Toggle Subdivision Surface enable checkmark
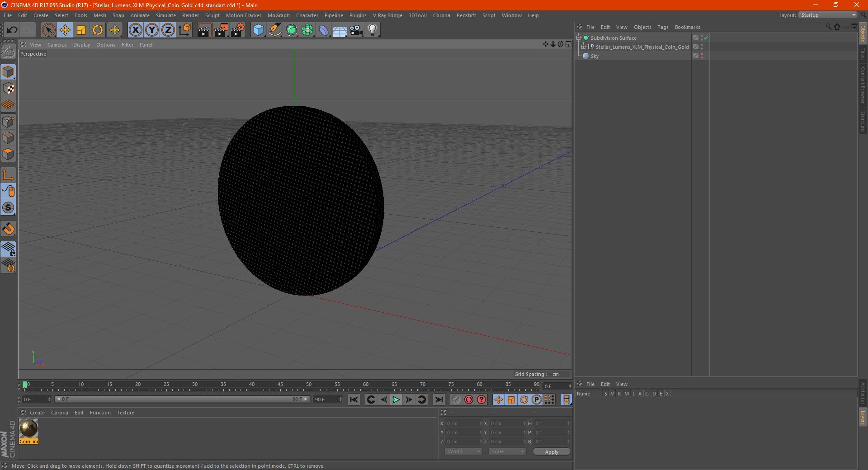The height and width of the screenshot is (470, 868). click(x=706, y=38)
